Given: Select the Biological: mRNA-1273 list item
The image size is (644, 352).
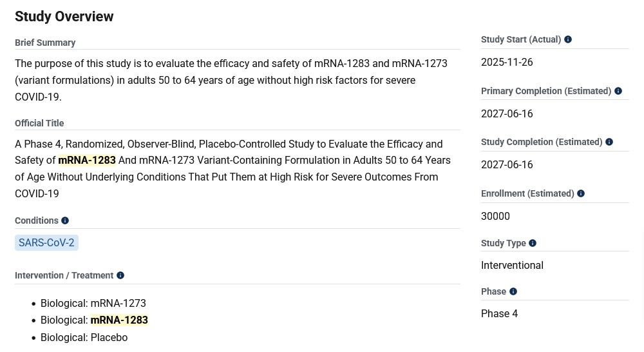Looking at the screenshot, I should pos(93,303).
